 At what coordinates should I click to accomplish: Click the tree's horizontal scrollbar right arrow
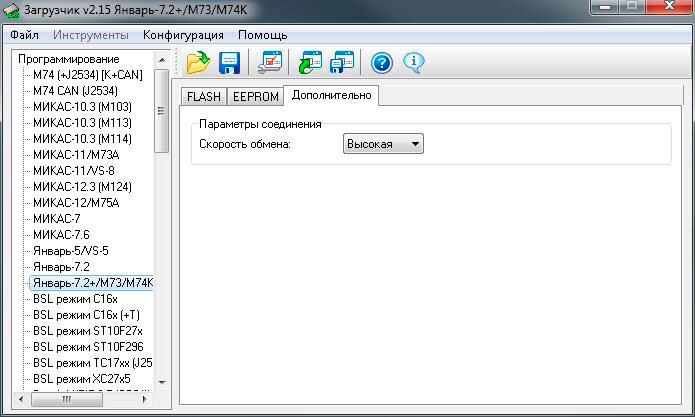(x=146, y=398)
